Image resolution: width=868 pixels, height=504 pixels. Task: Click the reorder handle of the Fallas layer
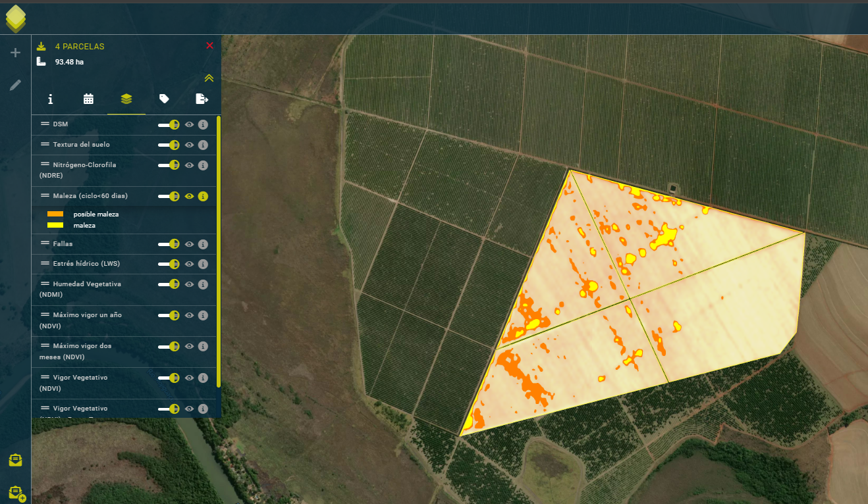[45, 243]
